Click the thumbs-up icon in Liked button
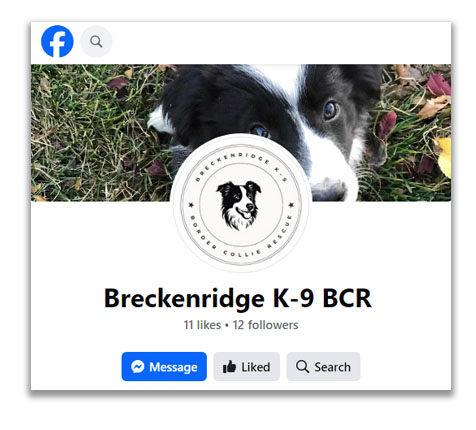The height and width of the screenshot is (430, 476). point(229,367)
